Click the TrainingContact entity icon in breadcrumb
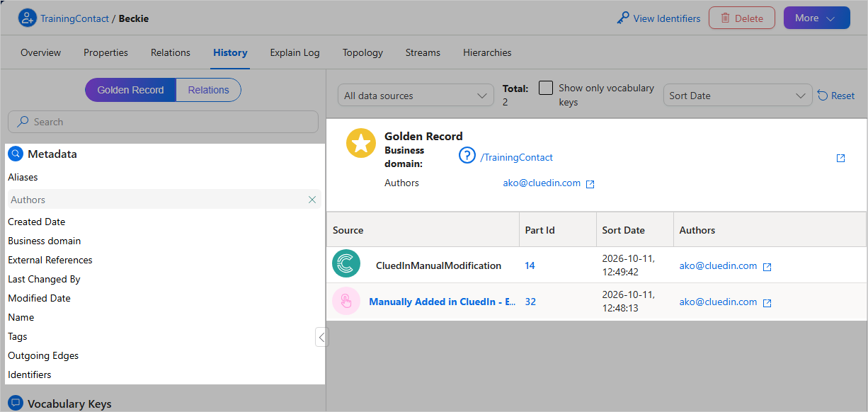This screenshot has height=412, width=868. click(x=28, y=18)
